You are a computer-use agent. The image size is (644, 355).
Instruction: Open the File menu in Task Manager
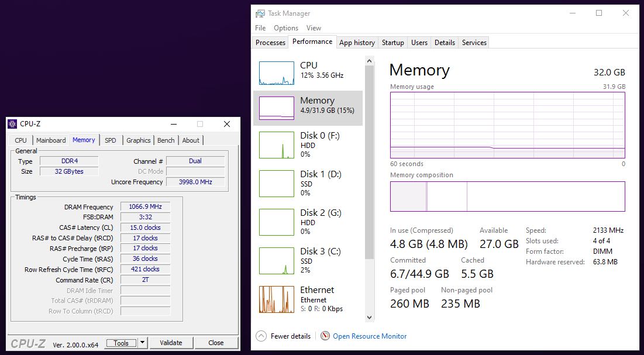tap(260, 28)
